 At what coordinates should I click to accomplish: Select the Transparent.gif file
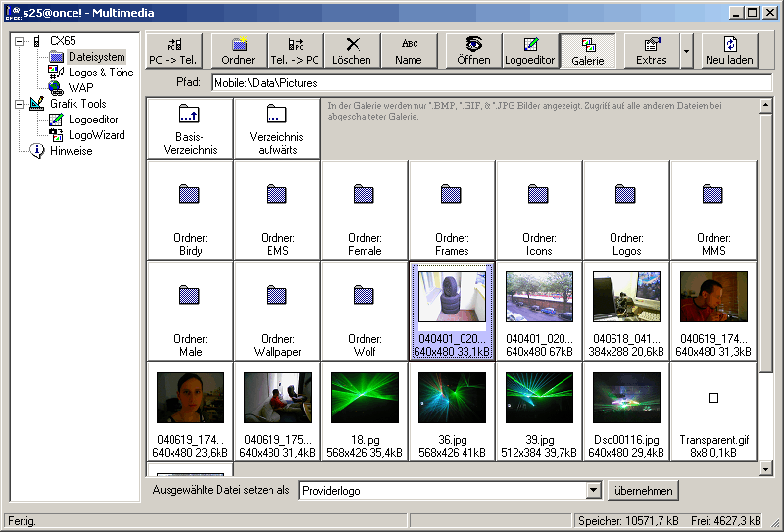coord(713,411)
